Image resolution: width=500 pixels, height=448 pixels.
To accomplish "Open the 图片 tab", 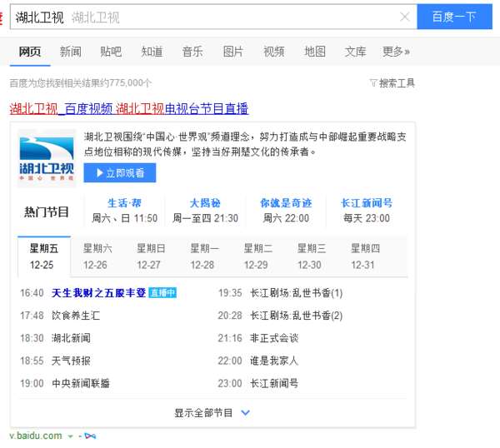I will 233,52.
